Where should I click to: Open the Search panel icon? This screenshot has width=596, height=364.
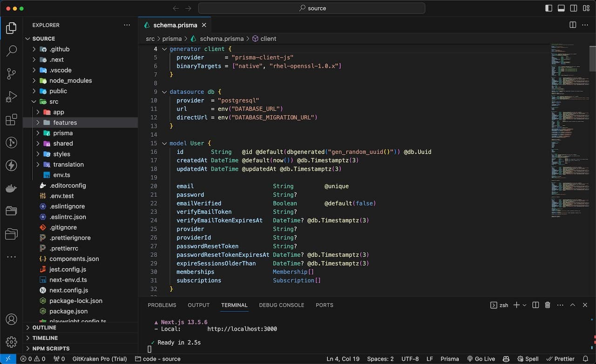(11, 51)
